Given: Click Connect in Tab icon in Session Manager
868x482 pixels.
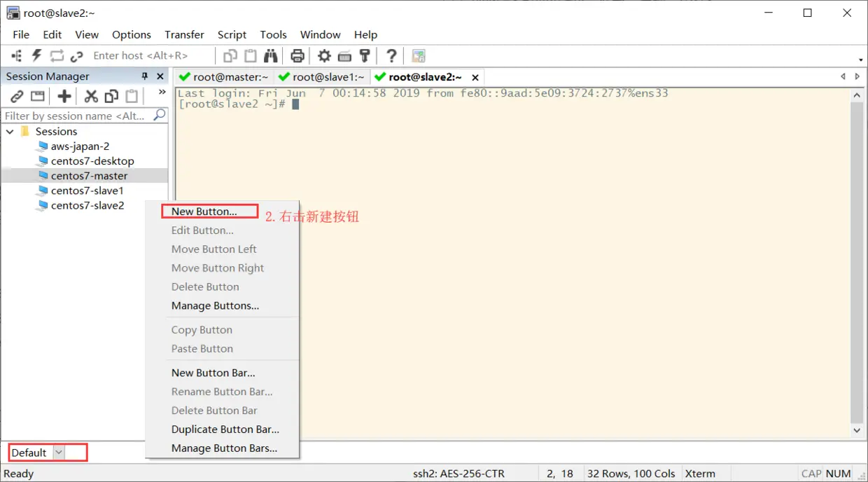Looking at the screenshot, I should (38, 96).
